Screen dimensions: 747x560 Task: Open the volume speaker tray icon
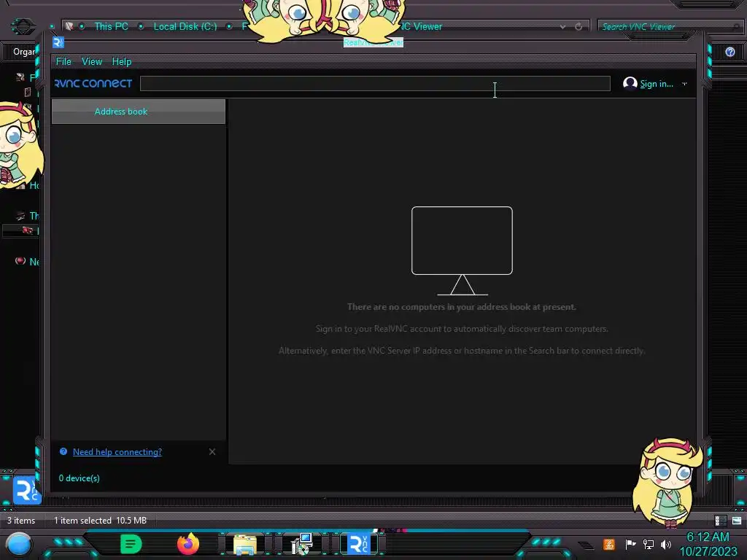[666, 544]
